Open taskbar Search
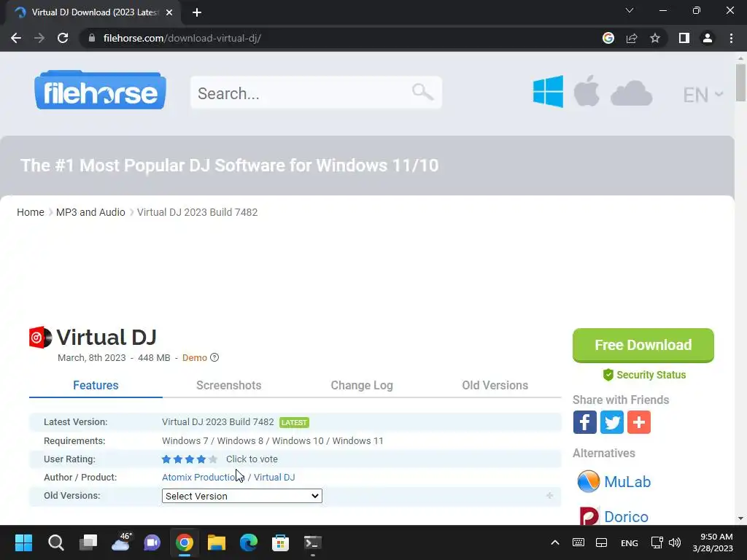 [x=55, y=542]
